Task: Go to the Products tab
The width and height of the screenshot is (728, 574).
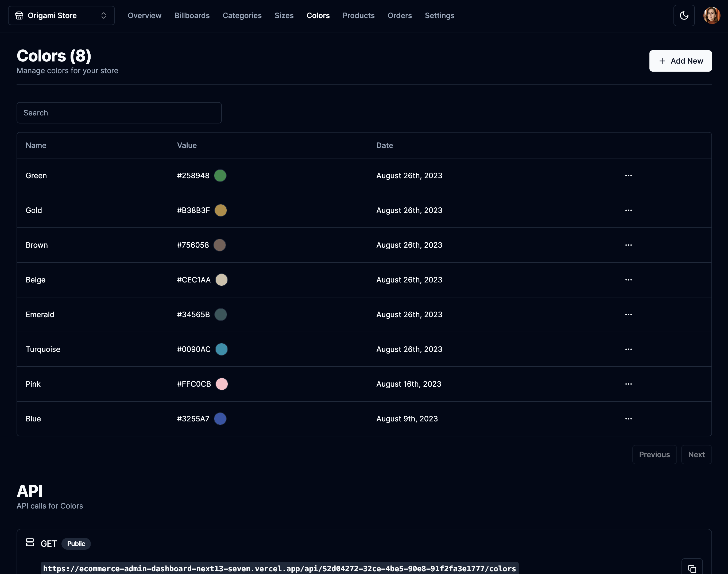Action: pos(358,15)
